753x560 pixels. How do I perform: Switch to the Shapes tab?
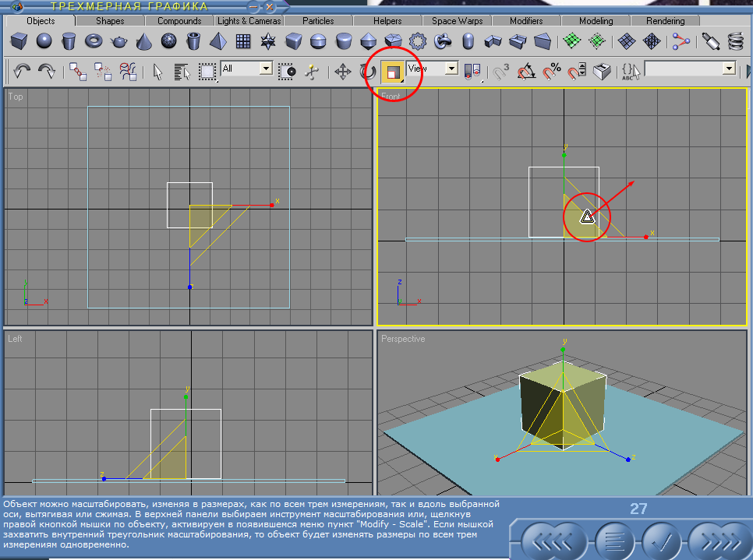pyautogui.click(x=110, y=20)
